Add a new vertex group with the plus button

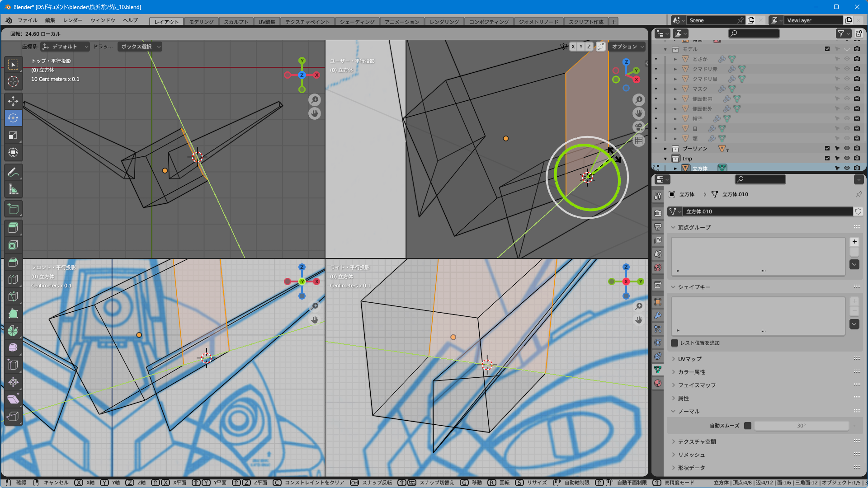pos(854,242)
